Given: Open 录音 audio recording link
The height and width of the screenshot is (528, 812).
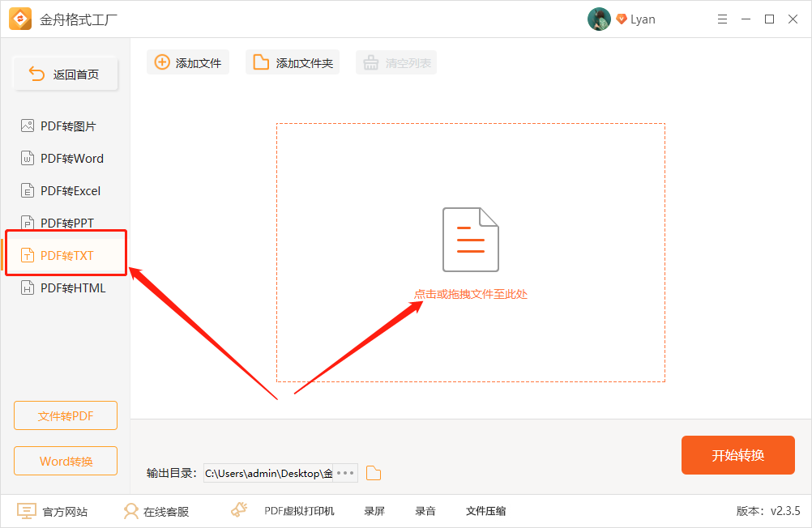Looking at the screenshot, I should coord(425,512).
